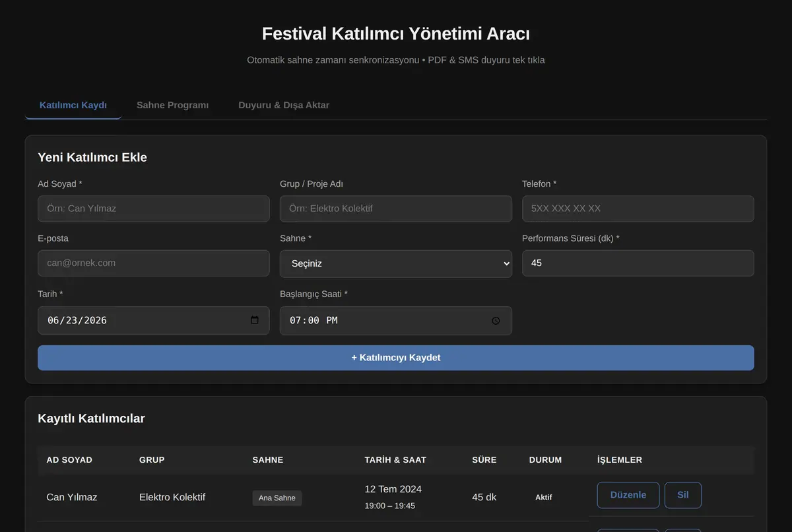The height and width of the screenshot is (532, 792).
Task: Click the Tarih date field 06/23/2026
Action: [154, 320]
